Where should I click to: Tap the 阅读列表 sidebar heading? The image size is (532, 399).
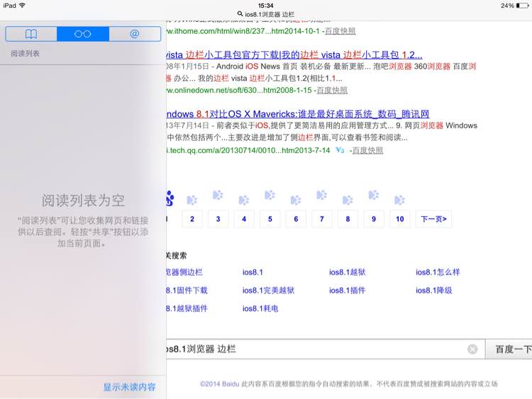pyautogui.click(x=25, y=54)
